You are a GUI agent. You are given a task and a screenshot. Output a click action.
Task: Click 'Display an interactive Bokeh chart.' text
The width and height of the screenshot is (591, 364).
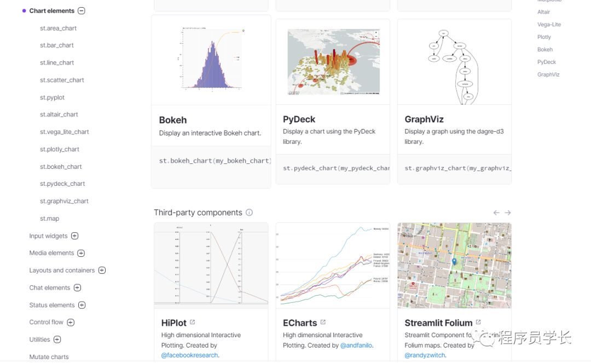pyautogui.click(x=210, y=133)
